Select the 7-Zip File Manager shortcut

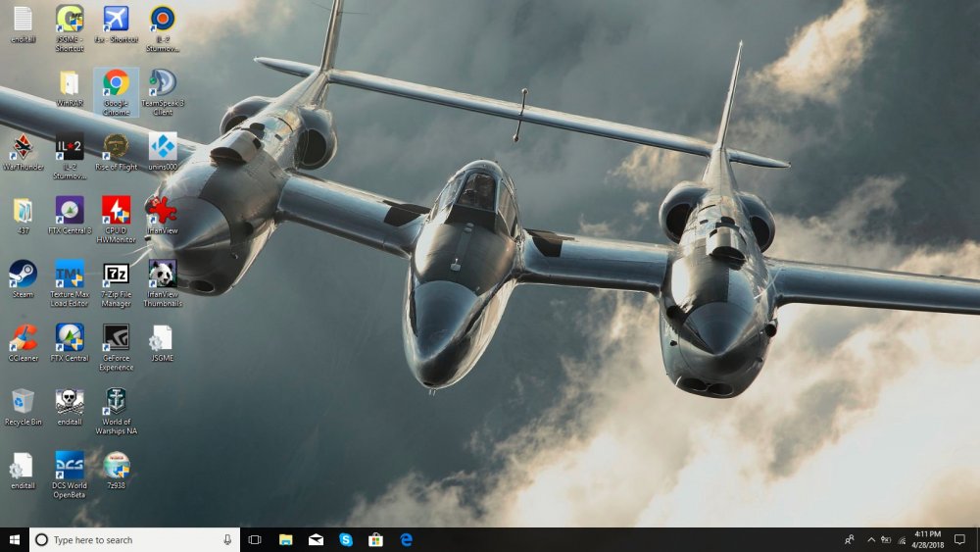(116, 274)
